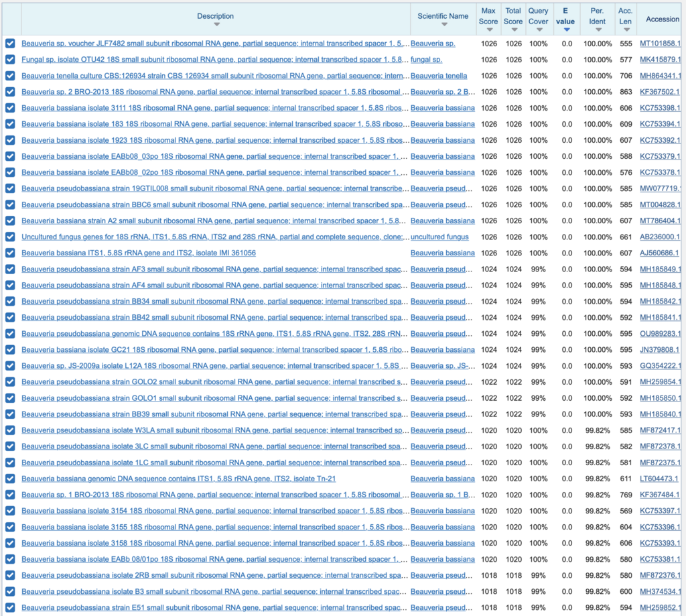
Task: Sort results by Acc. Len arrow
Action: click(x=626, y=29)
